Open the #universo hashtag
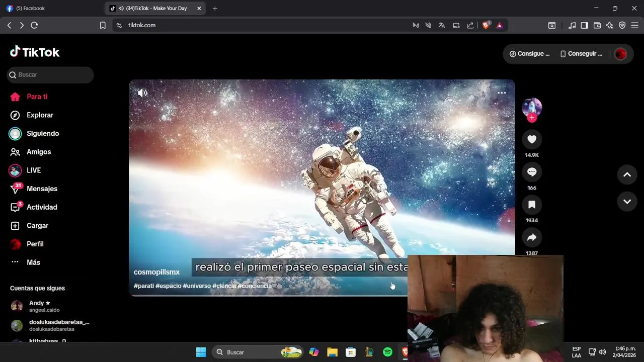Image resolution: width=644 pixels, height=362 pixels. coord(197,286)
